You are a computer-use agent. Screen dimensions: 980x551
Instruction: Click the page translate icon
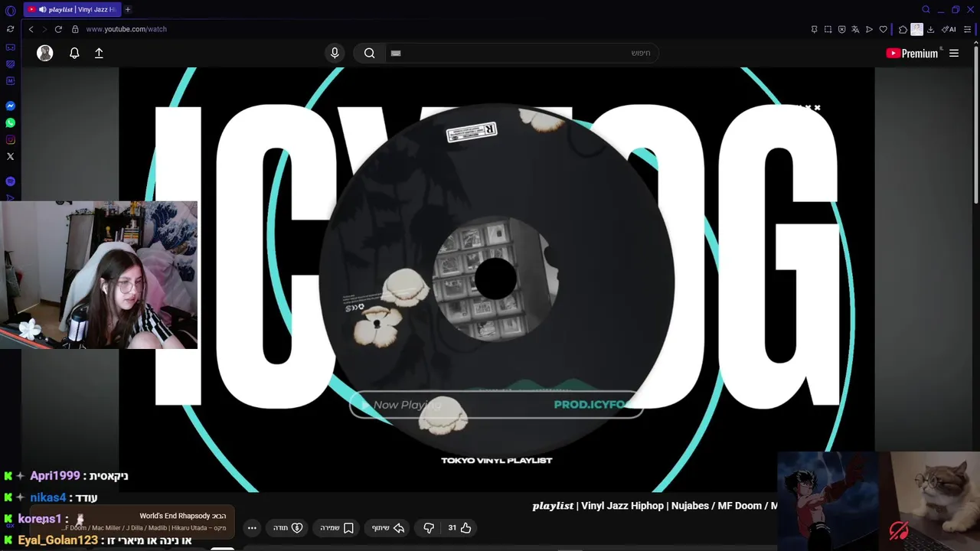(x=855, y=29)
